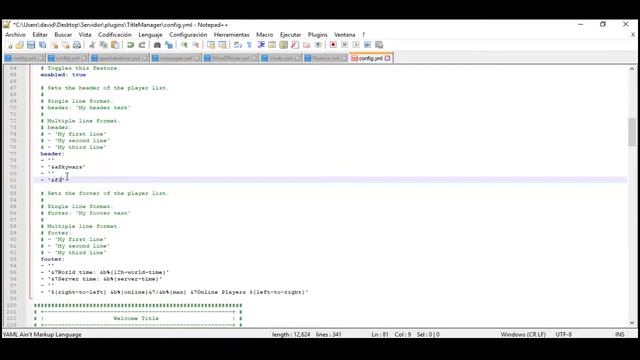Click the Cut scissors icon
The image size is (640, 360).
pyautogui.click(x=92, y=45)
